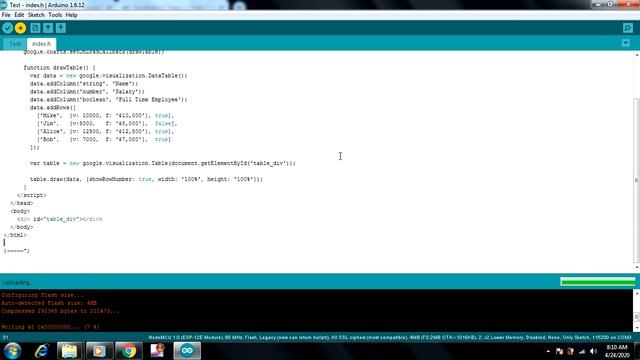The width and height of the screenshot is (640, 360).
Task: Open Windows Explorer folder taskbar icon
Action: (x=69, y=351)
